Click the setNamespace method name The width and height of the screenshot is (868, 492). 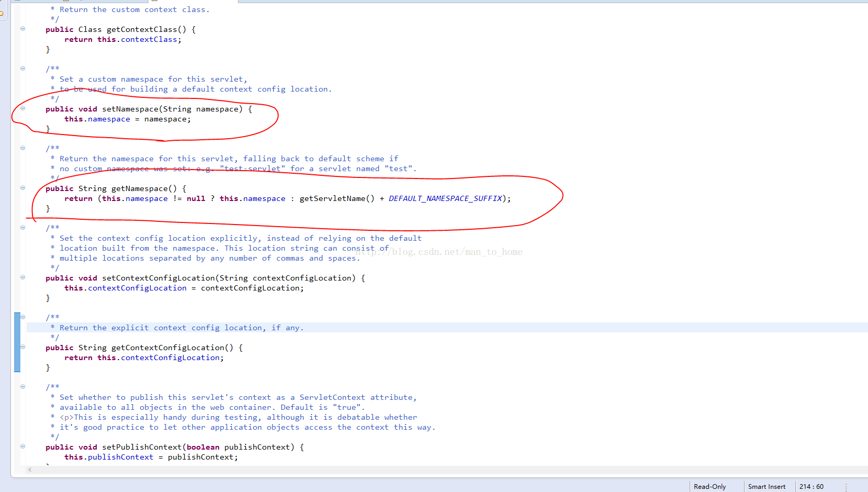tap(130, 109)
